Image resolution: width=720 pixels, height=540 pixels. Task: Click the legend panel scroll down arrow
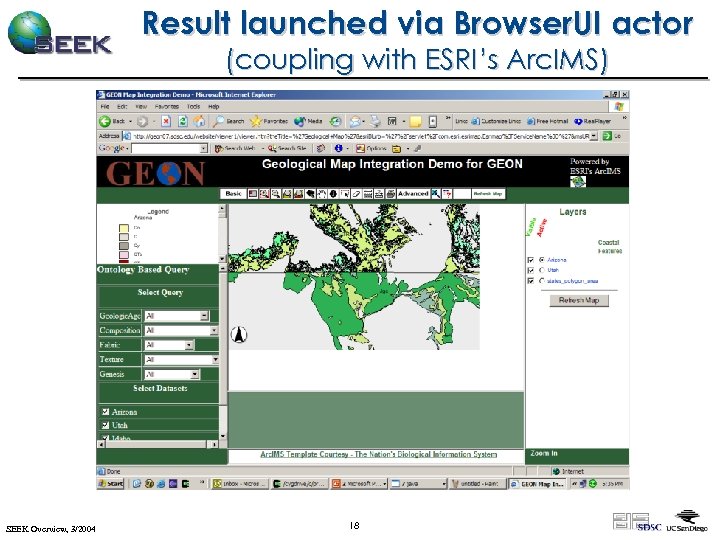pyautogui.click(x=222, y=259)
